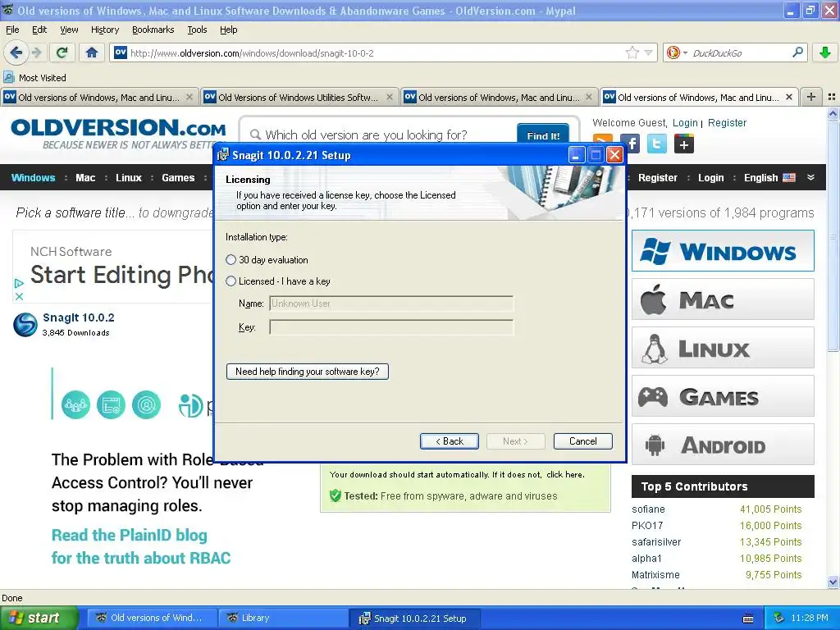Viewport: 840px width, 630px height.
Task: Click the keyboard icon in system tray
Action: click(748, 619)
